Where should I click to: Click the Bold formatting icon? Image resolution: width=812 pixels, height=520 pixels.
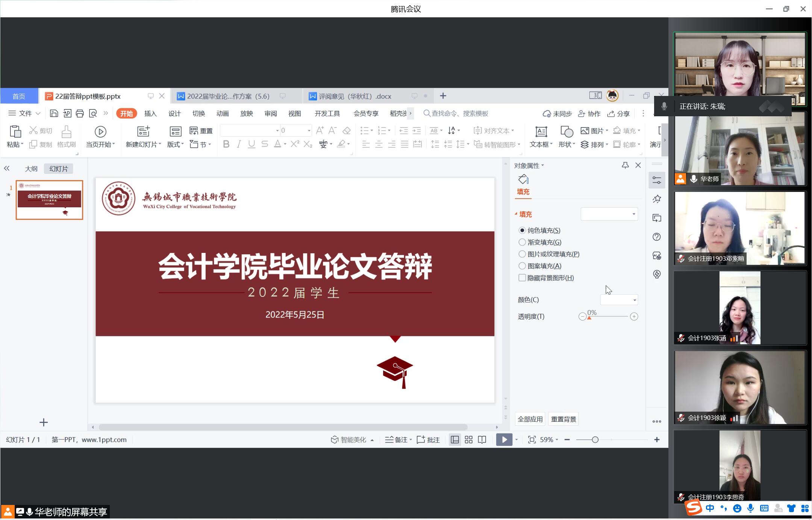(x=226, y=144)
